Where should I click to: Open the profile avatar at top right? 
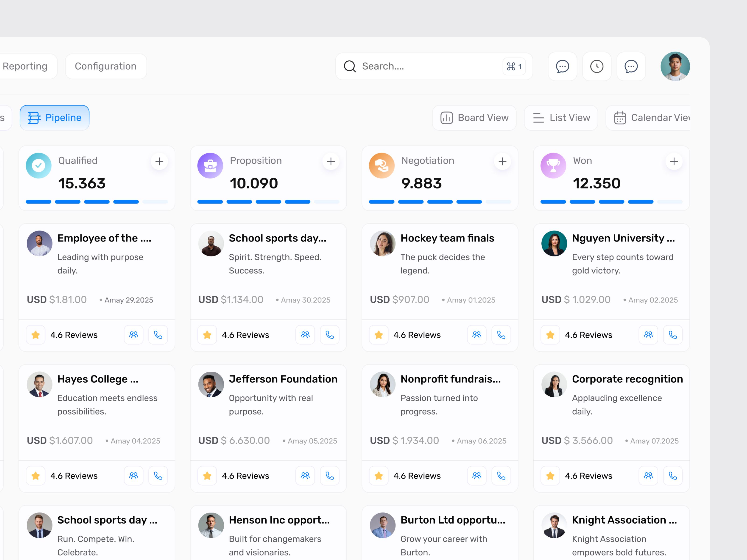pyautogui.click(x=675, y=66)
